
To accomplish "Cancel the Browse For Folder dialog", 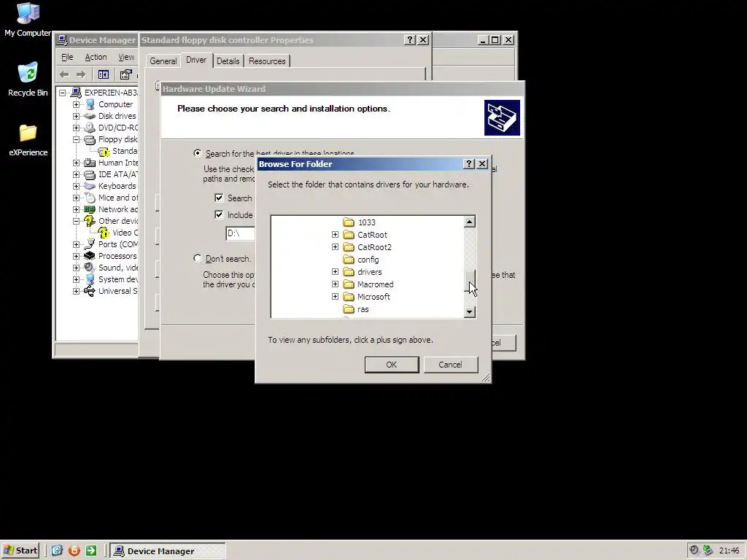I will 450,365.
